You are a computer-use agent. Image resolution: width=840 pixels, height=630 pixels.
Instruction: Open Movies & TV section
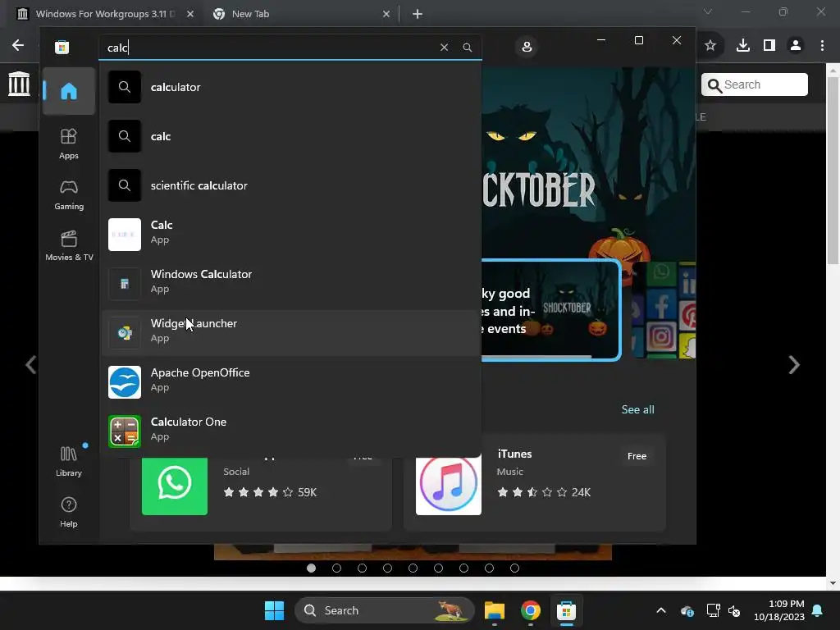coord(69,246)
